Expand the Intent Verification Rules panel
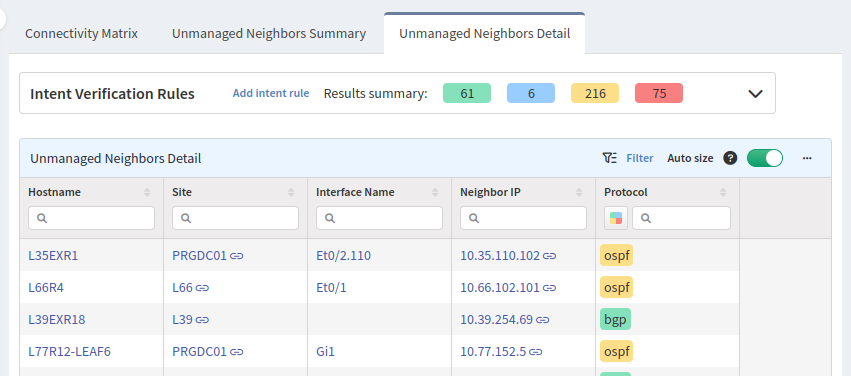This screenshot has height=376, width=851. (x=755, y=94)
